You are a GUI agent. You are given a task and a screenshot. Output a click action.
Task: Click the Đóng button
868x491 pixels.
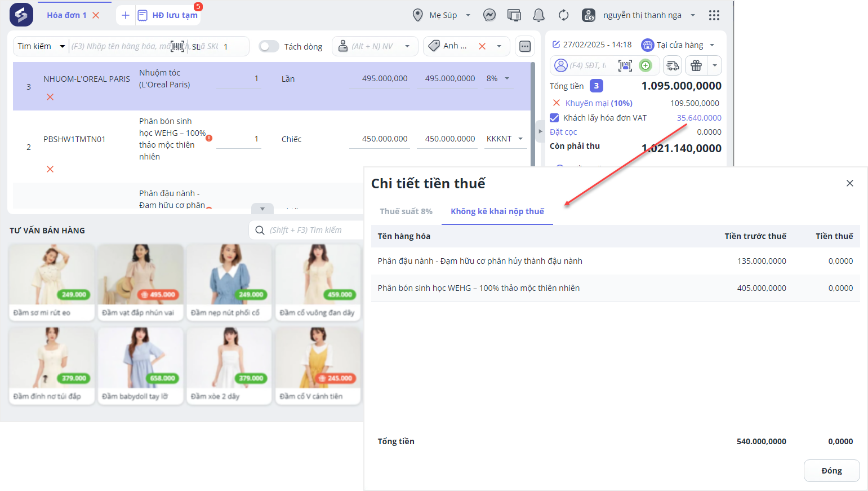coord(832,471)
